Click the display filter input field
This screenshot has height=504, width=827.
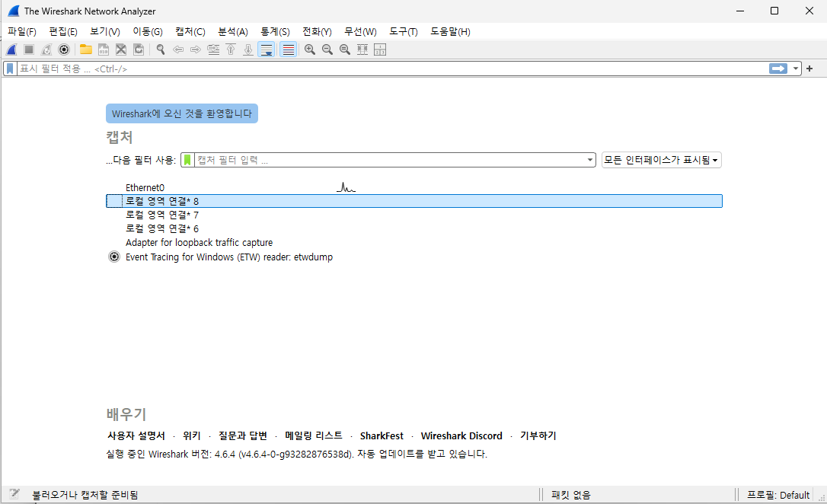[x=392, y=69]
